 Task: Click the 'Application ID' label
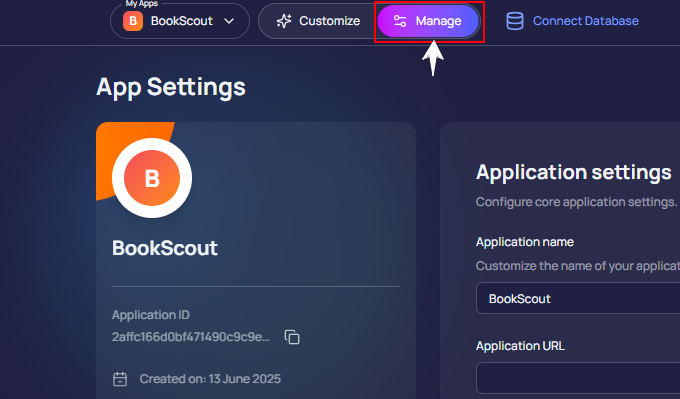pyautogui.click(x=150, y=315)
